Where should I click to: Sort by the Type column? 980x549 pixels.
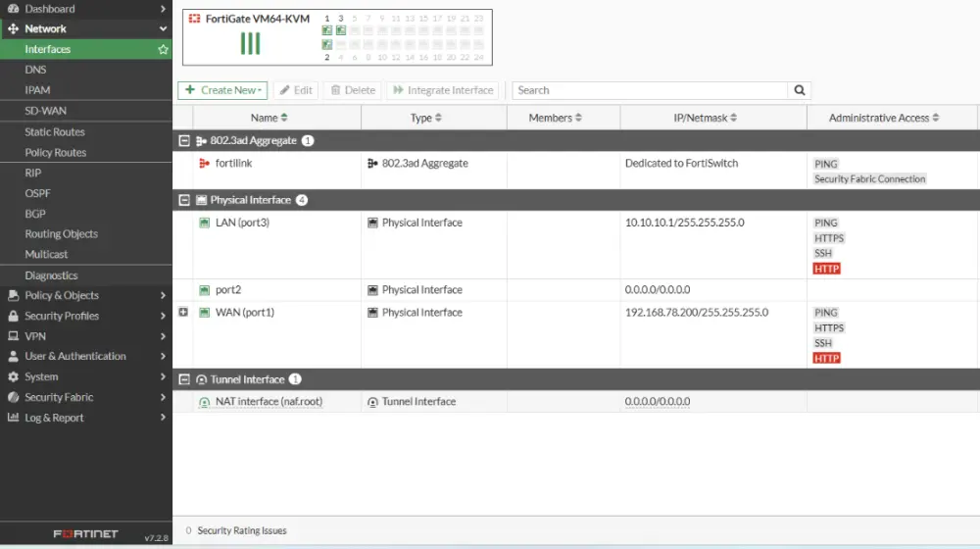click(x=425, y=118)
